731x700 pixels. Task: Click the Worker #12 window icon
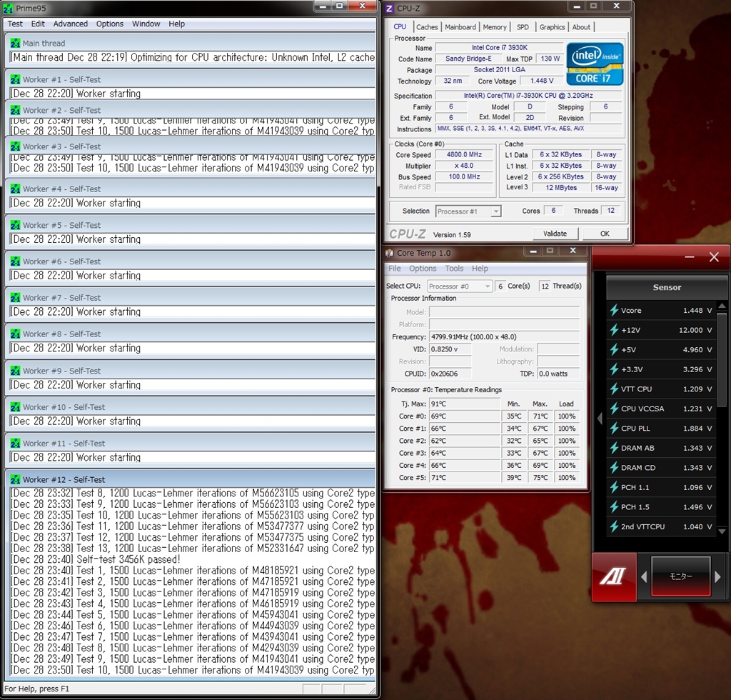click(15, 479)
